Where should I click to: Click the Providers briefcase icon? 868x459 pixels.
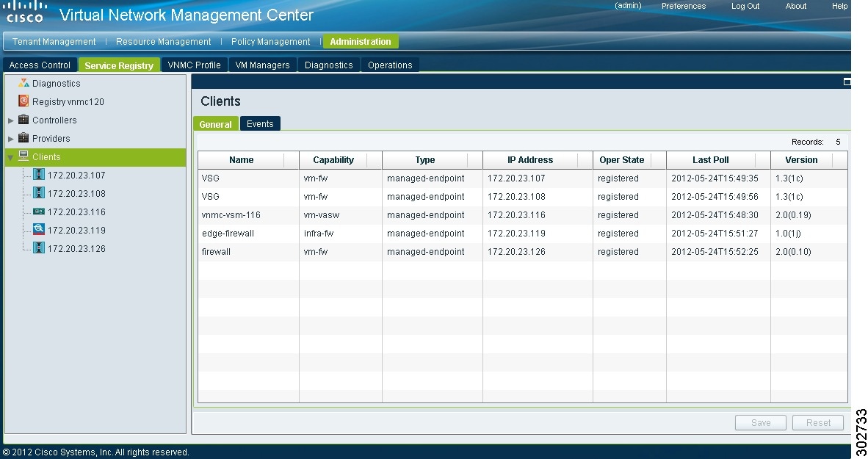pos(23,137)
